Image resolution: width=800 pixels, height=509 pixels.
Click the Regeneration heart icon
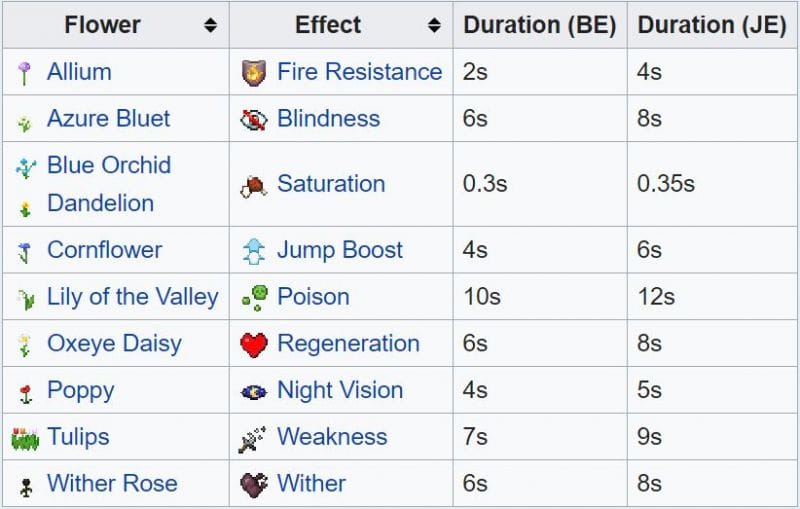point(254,345)
